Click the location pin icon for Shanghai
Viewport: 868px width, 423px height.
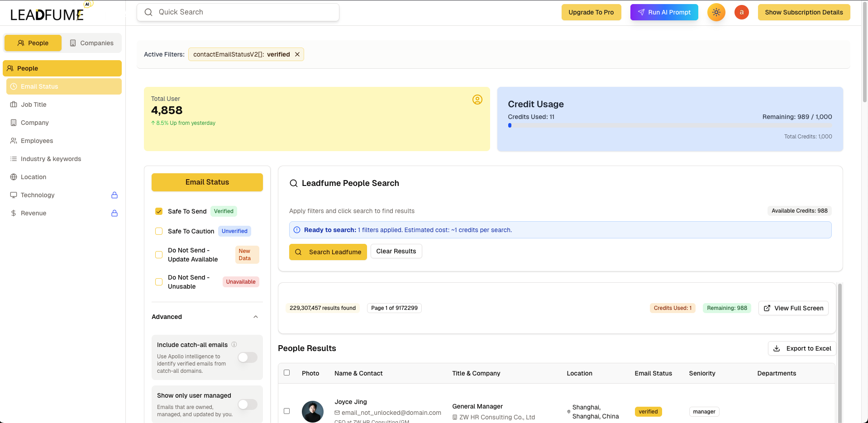[569, 412]
